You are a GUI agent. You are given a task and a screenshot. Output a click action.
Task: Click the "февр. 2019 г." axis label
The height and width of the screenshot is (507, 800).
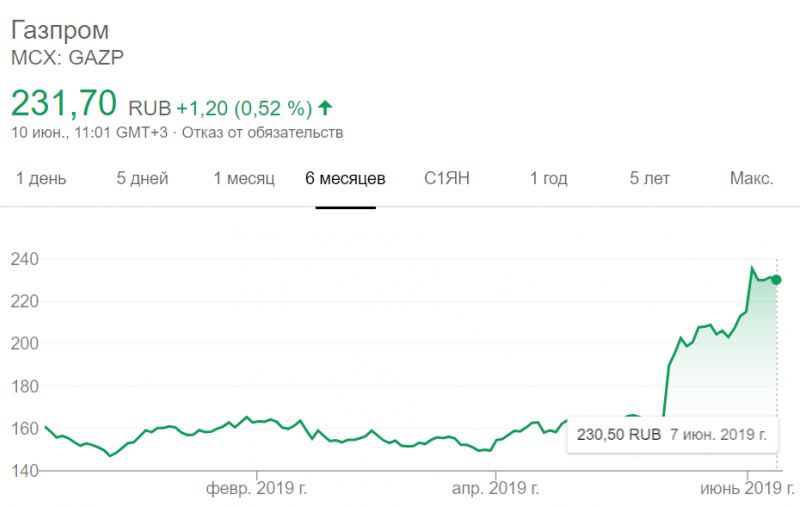click(x=257, y=489)
